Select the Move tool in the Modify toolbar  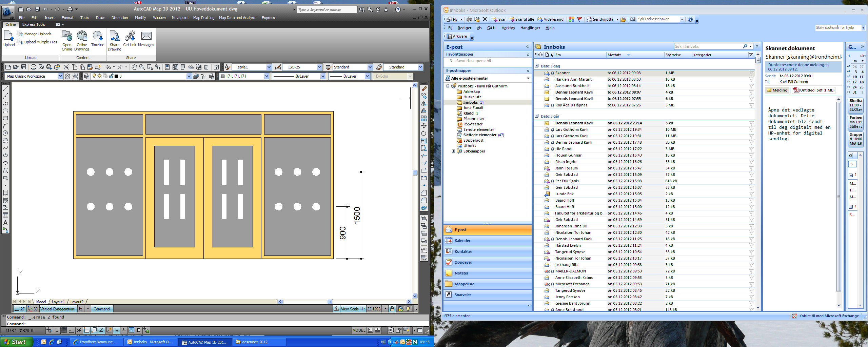click(424, 126)
